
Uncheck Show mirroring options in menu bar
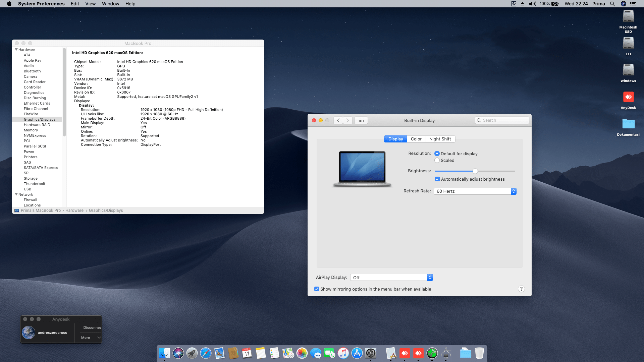coord(317,289)
